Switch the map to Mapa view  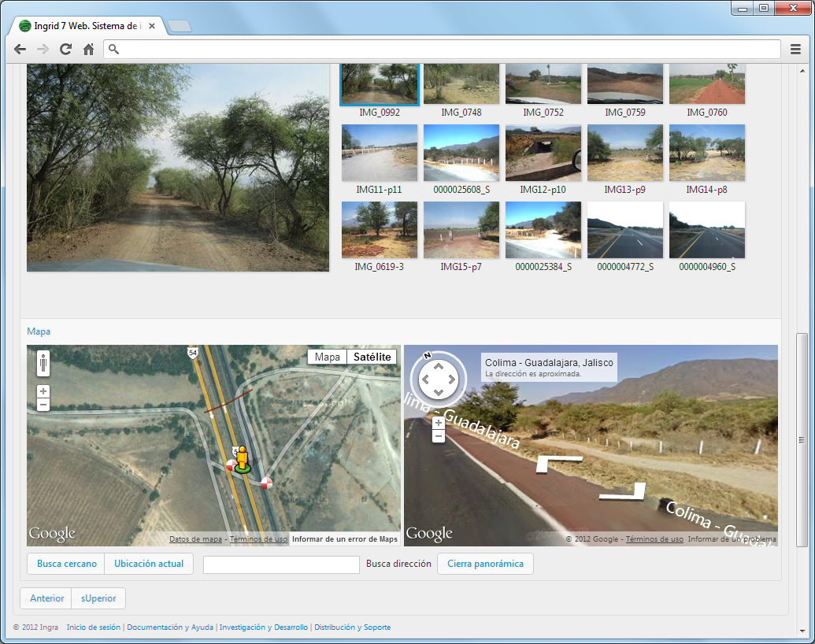coord(328,357)
